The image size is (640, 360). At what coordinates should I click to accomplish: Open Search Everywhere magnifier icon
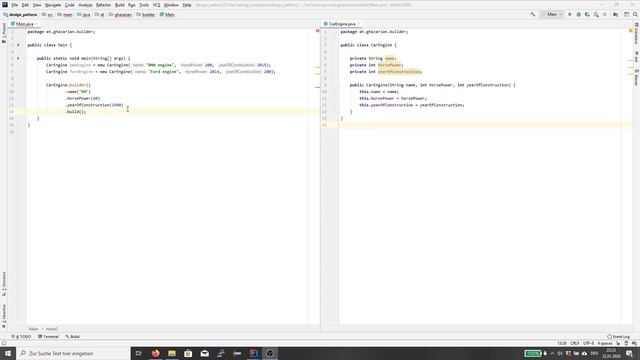click(x=635, y=14)
